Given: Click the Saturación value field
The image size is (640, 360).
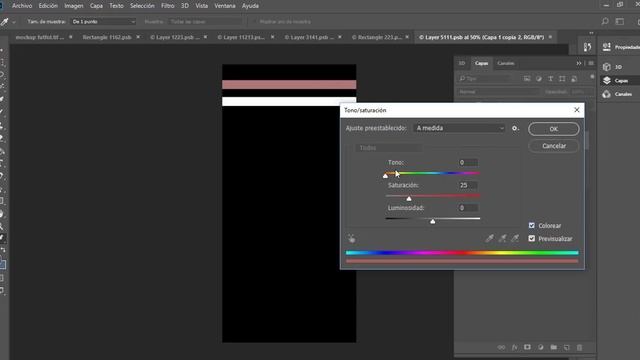Looking at the screenshot, I should [467, 185].
